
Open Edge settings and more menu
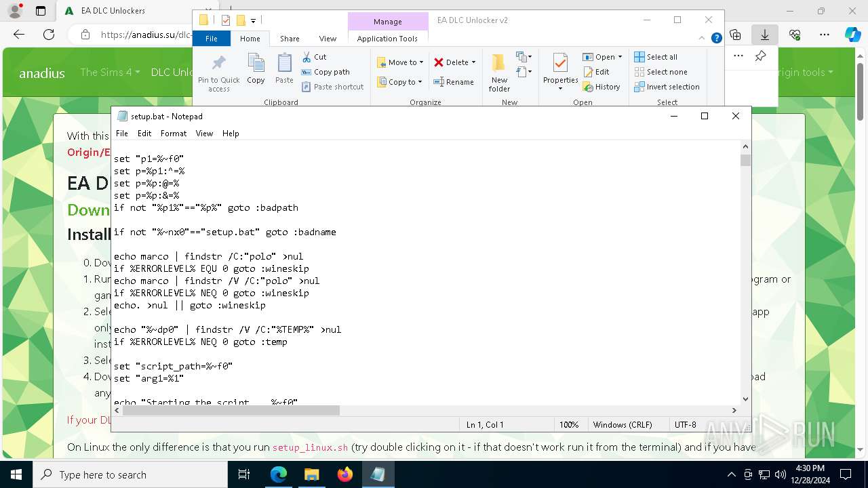click(x=825, y=35)
